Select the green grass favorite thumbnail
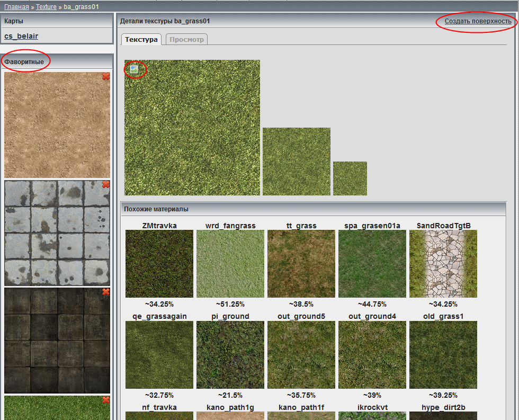Screen dimensions: 519x420 click(x=57, y=408)
